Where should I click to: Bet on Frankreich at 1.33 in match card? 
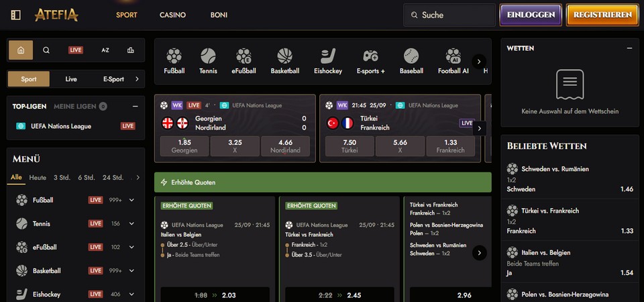click(451, 146)
